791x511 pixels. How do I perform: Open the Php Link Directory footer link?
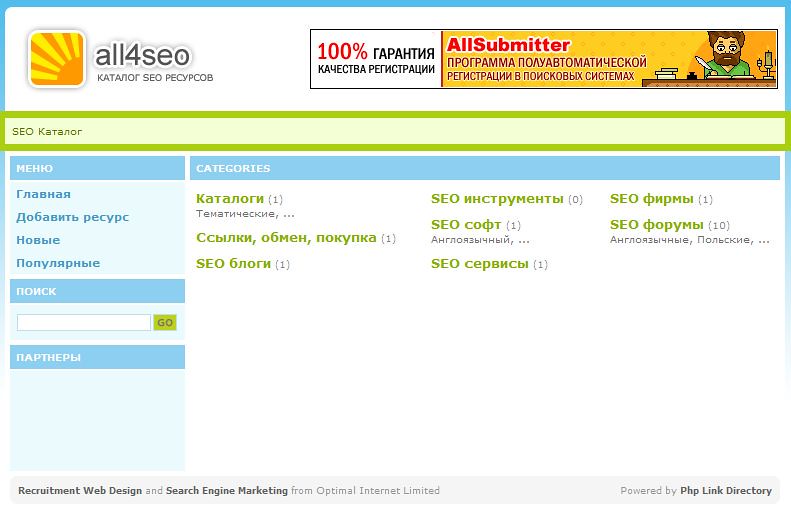(726, 491)
